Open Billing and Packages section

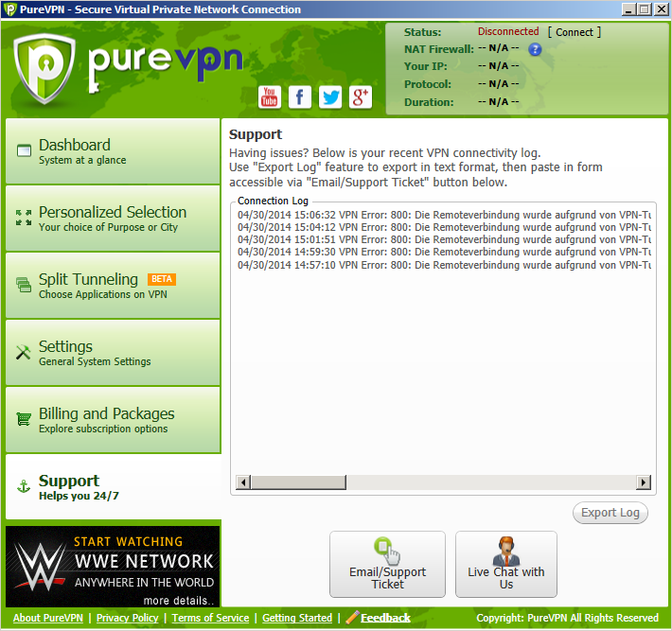pyautogui.click(x=114, y=420)
